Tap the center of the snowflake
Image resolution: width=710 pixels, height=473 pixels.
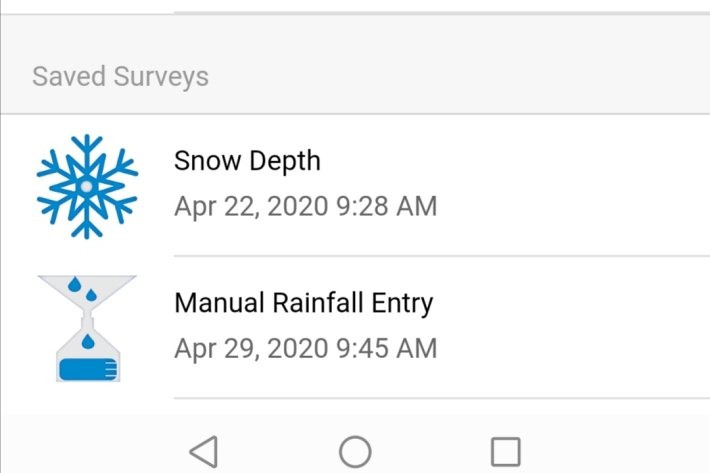[x=87, y=186]
